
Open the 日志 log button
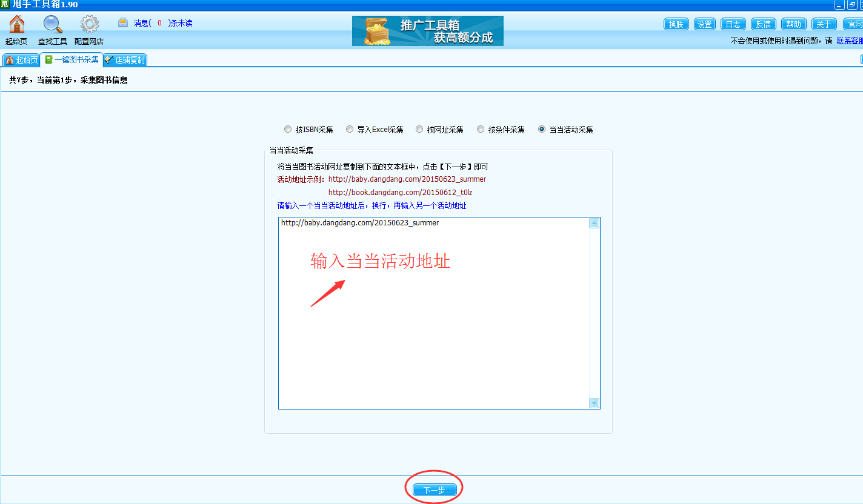(x=733, y=24)
